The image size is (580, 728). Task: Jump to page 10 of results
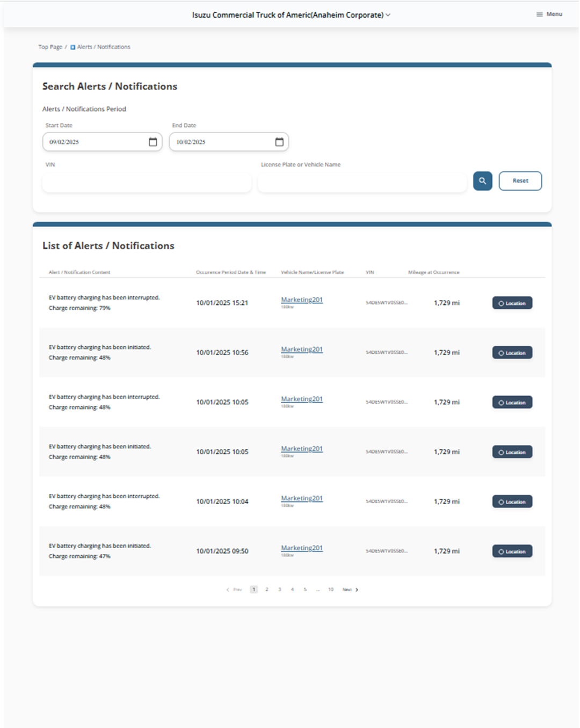(331, 589)
